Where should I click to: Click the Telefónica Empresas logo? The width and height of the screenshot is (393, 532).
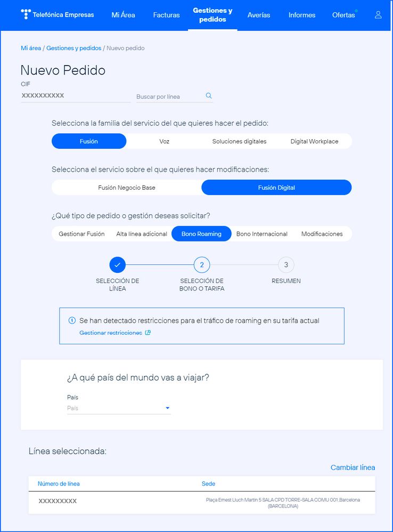[57, 15]
